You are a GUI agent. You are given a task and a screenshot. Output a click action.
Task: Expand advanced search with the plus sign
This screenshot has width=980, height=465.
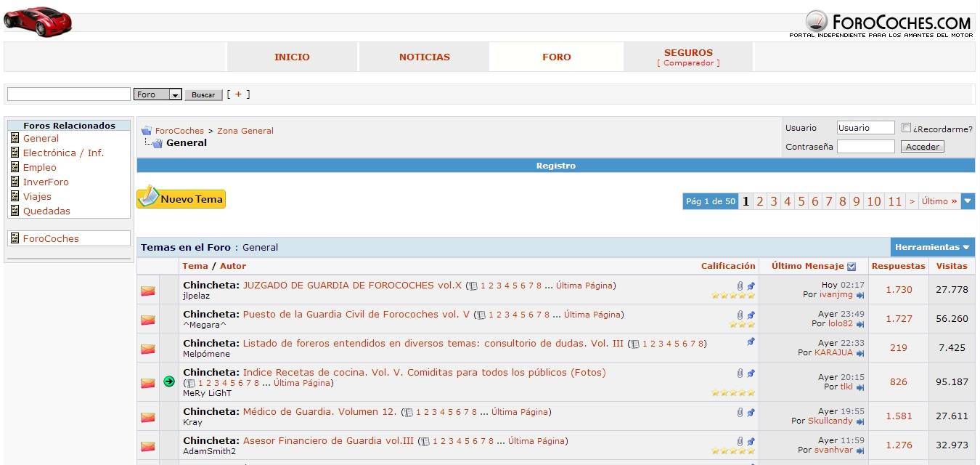tap(238, 94)
